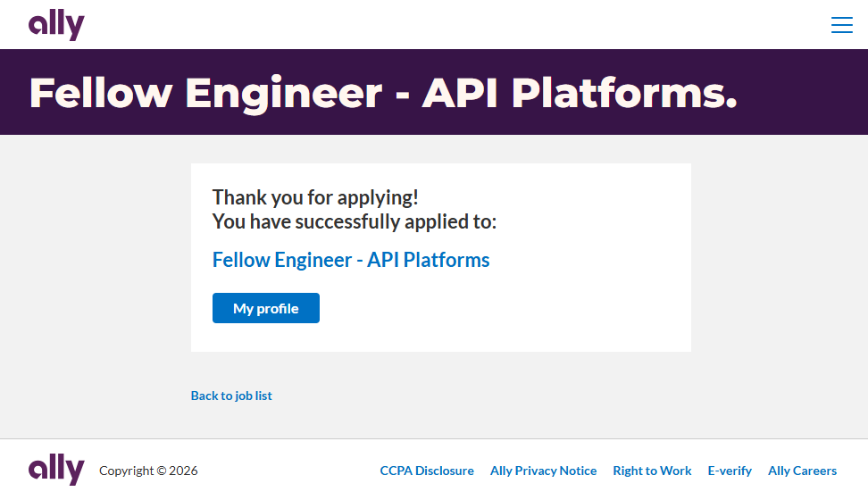The height and width of the screenshot is (500, 868).
Task: Click empty purple banner space right of title
Action: point(804,93)
